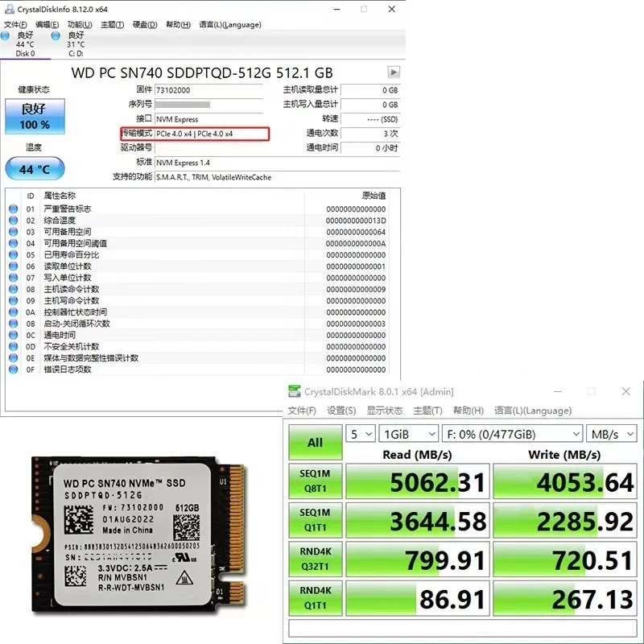Screen dimensions: 644x644
Task: Run the RND4K Q32T1 test
Action: pos(314,559)
